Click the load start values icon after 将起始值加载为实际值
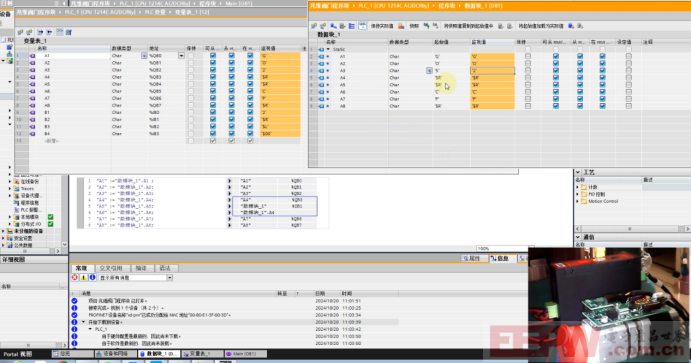The height and width of the screenshot is (363, 691). [571, 26]
